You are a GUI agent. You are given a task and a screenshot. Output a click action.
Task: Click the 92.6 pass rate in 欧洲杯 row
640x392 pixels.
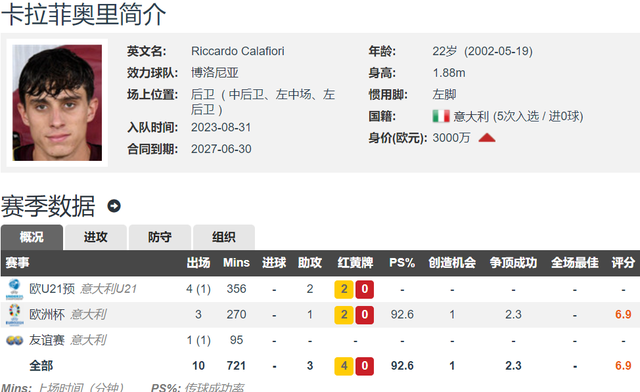[x=402, y=314]
